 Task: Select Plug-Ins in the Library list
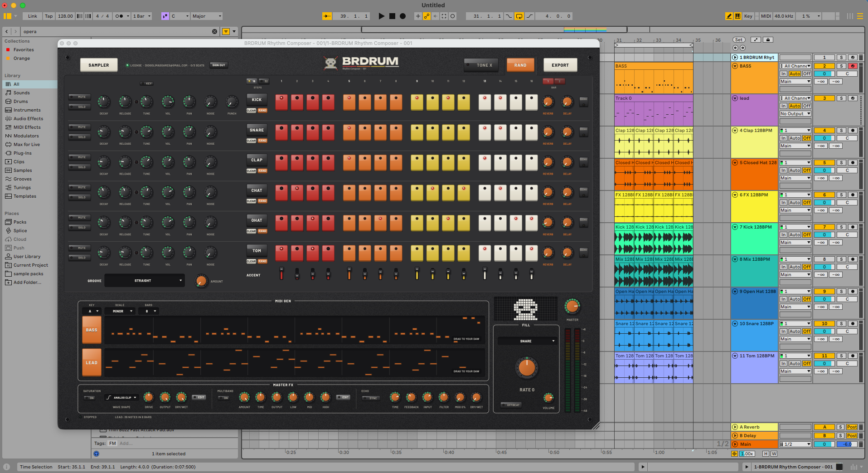pos(22,153)
